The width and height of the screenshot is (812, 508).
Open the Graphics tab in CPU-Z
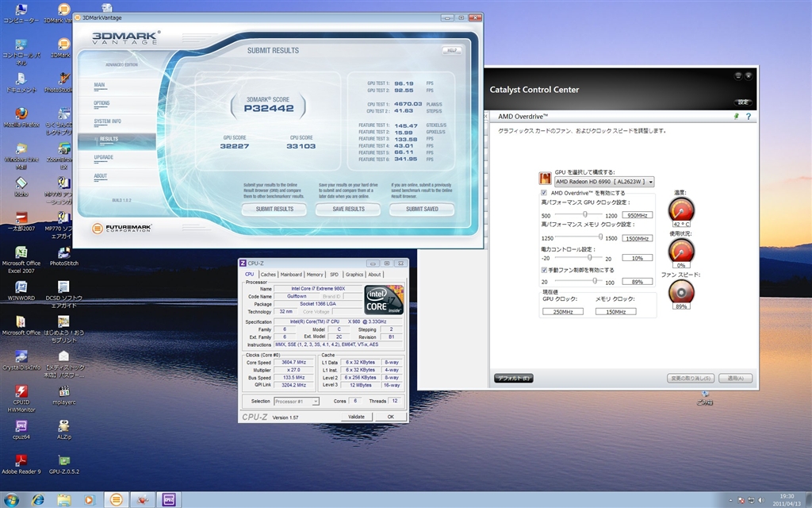pyautogui.click(x=354, y=275)
